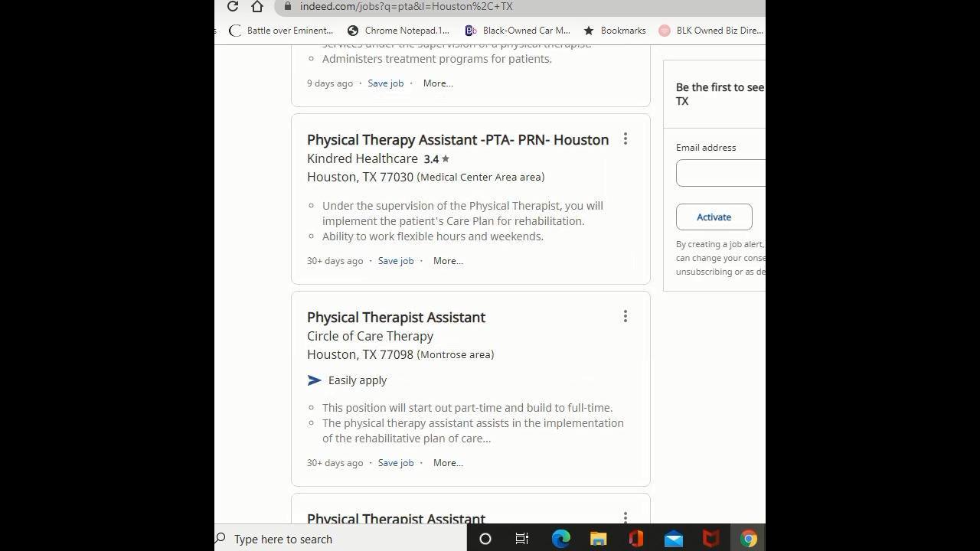The height and width of the screenshot is (551, 980).
Task: Save the job posted 9 days ago
Action: (x=385, y=83)
